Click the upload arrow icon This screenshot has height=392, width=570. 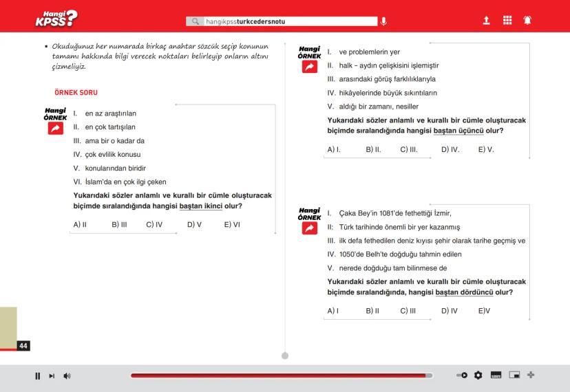pos(485,21)
